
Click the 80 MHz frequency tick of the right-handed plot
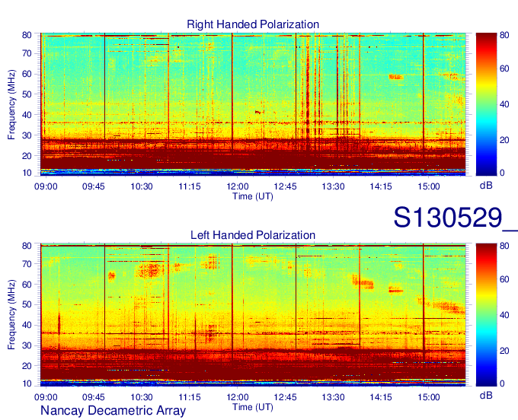tap(27, 35)
